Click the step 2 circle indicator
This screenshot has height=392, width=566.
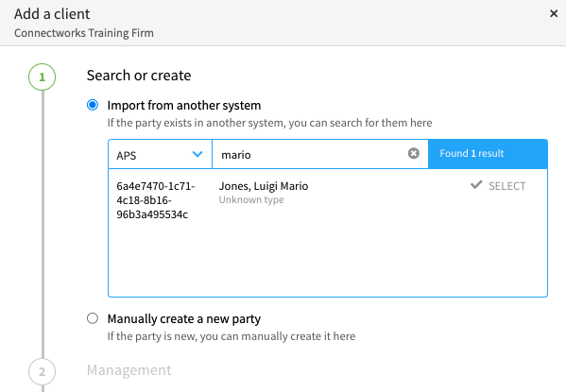coord(42,372)
